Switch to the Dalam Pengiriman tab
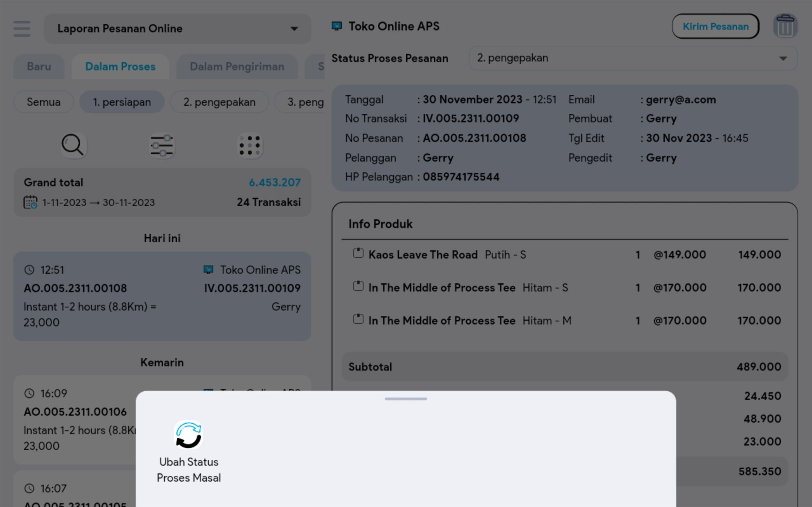Viewport: 812px width, 507px height. (237, 67)
